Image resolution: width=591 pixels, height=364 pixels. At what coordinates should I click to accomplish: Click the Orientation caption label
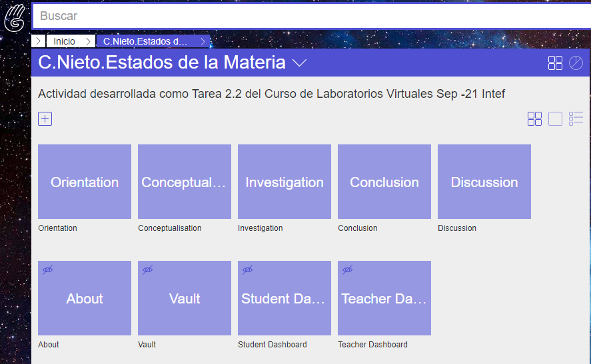click(57, 228)
